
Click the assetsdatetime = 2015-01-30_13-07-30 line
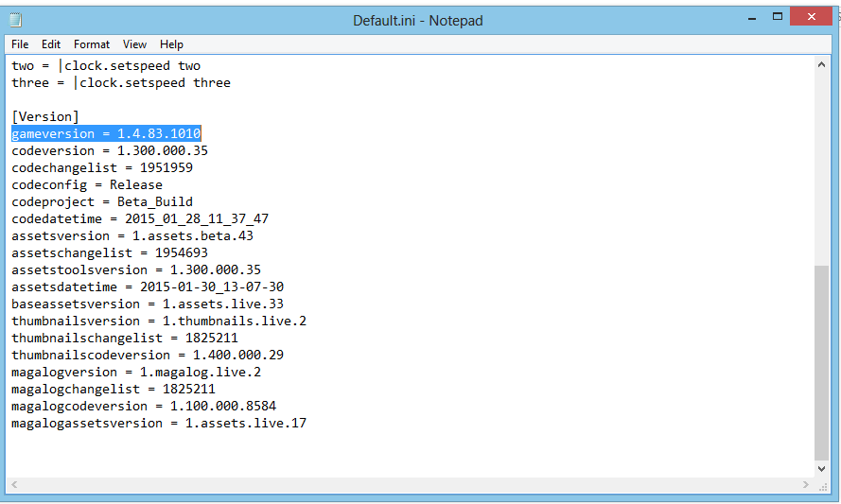(x=148, y=287)
